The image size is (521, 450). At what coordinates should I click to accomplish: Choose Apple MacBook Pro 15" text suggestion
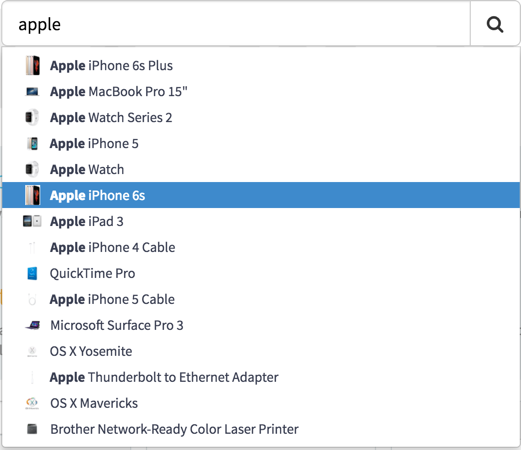click(119, 91)
